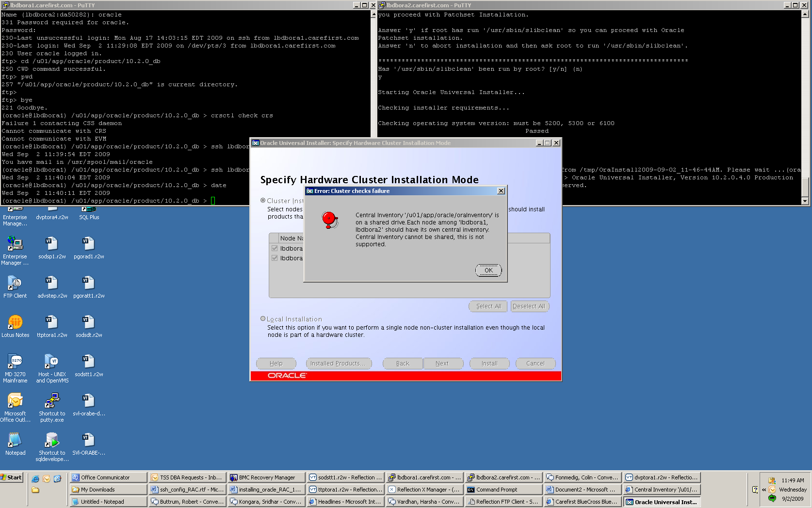Open pgorad1.r2w desktop shortcut
This screenshot has width=812, height=508.
click(89, 248)
